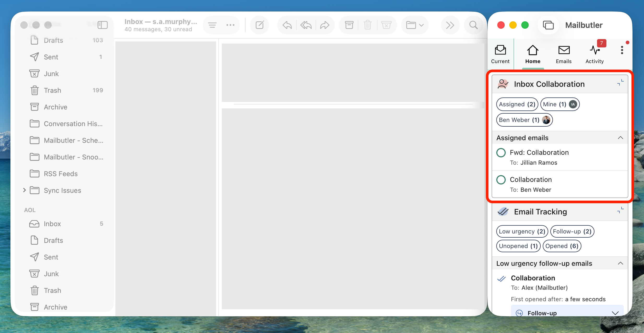The width and height of the screenshot is (644, 333).
Task: Toggle the Mail sidebar icon
Action: coord(103,25)
